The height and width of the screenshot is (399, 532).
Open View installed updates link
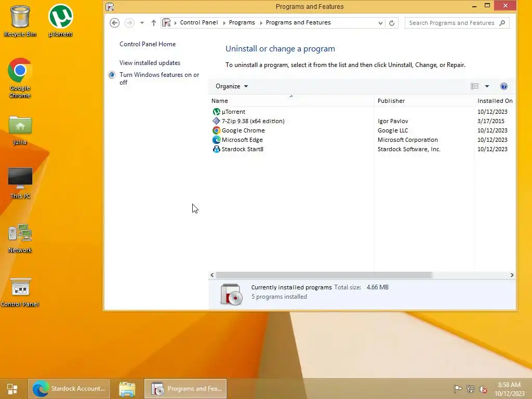(150, 63)
